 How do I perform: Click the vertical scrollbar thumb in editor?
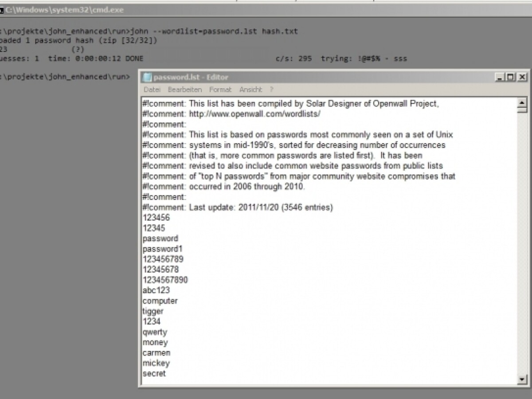(x=522, y=110)
